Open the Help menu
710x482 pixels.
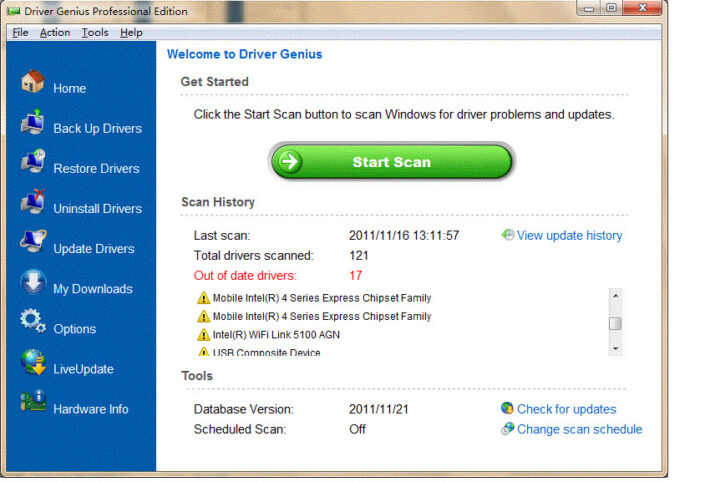[x=131, y=32]
